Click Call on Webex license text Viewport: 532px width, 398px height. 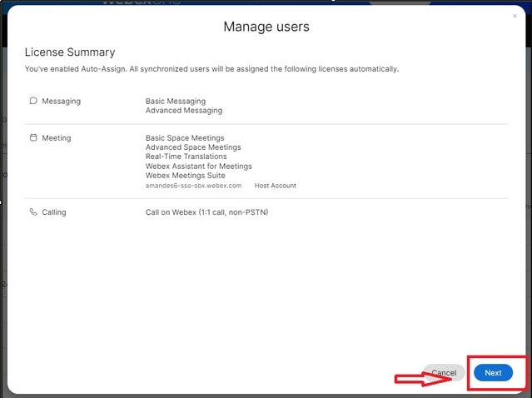(207, 212)
